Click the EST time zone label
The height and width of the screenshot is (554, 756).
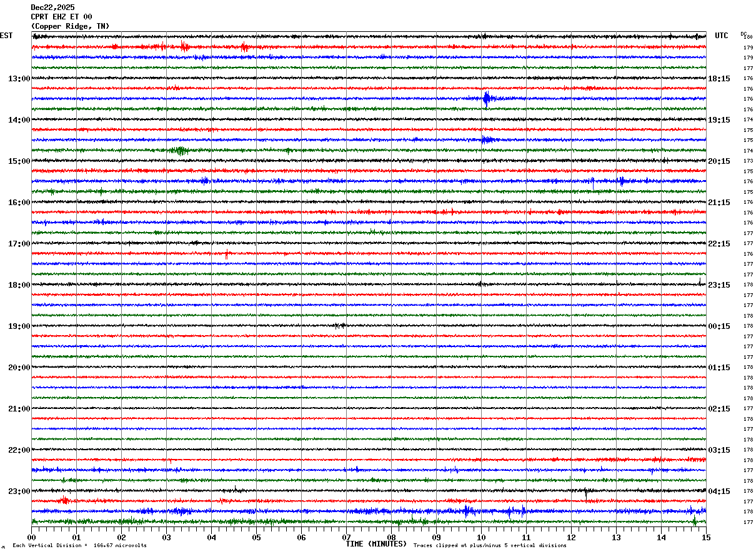pos(6,36)
